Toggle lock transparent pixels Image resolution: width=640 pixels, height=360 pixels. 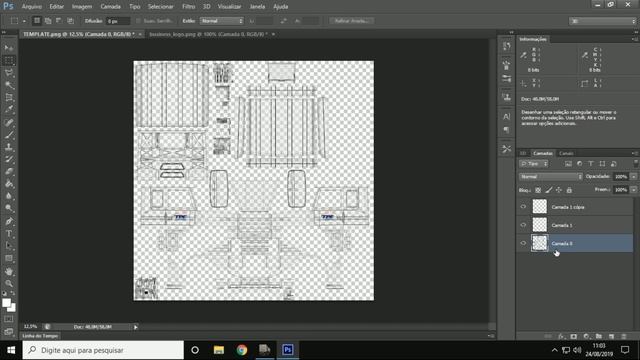(538, 190)
